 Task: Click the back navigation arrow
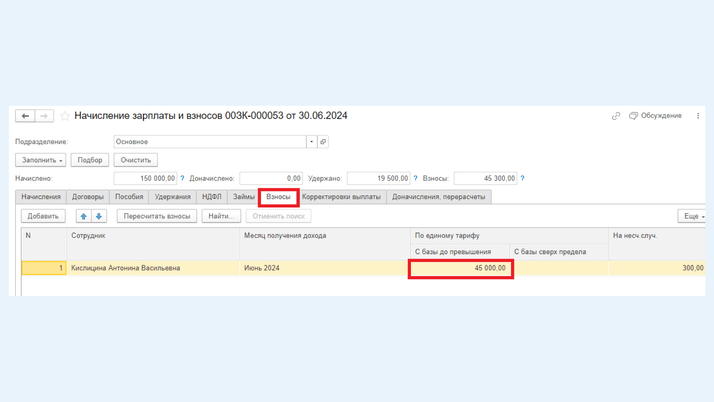[25, 116]
